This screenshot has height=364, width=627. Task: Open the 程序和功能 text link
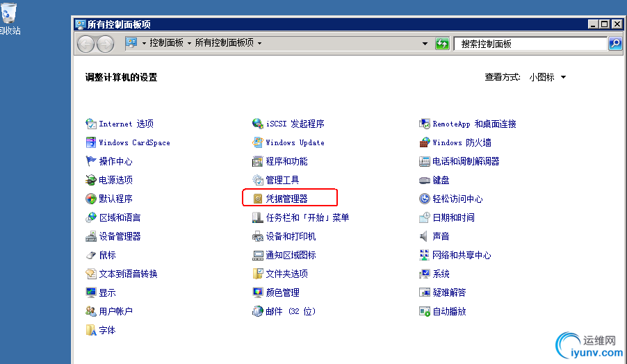[286, 161]
